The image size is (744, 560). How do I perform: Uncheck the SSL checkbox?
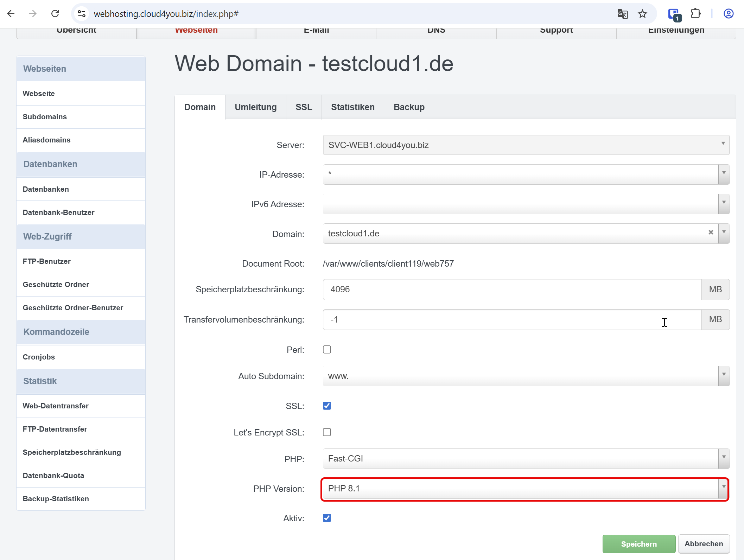pos(327,406)
